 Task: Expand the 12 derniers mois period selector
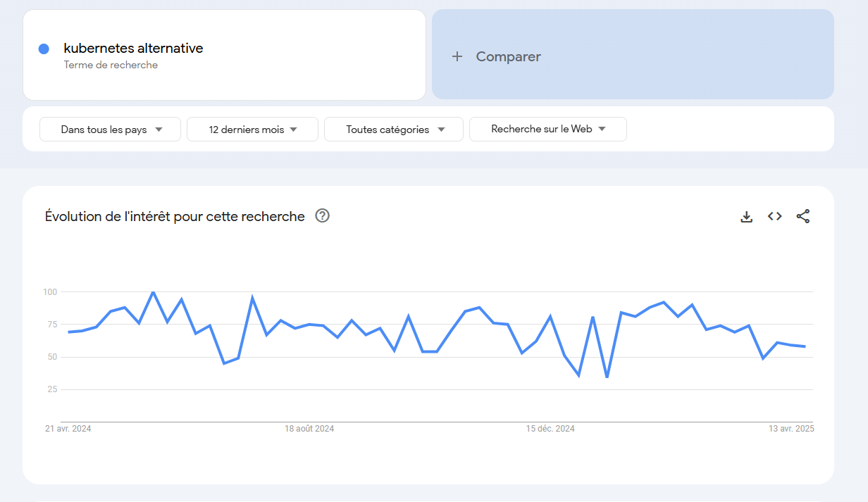point(253,130)
